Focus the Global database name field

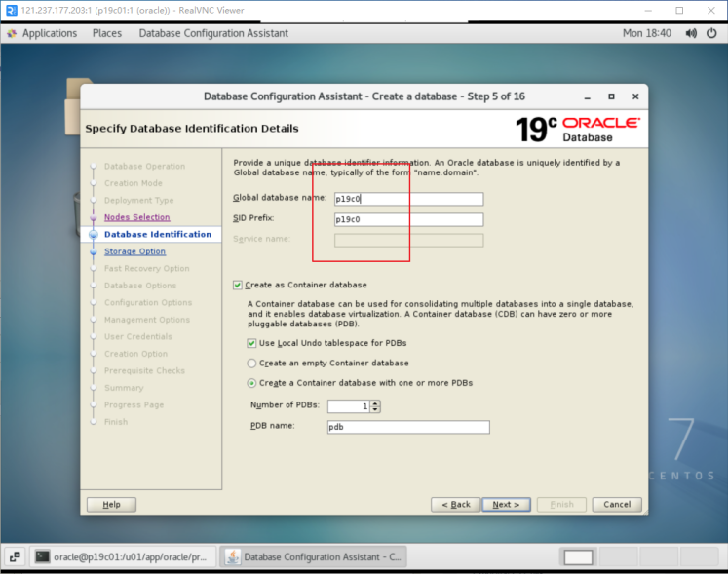[408, 199]
